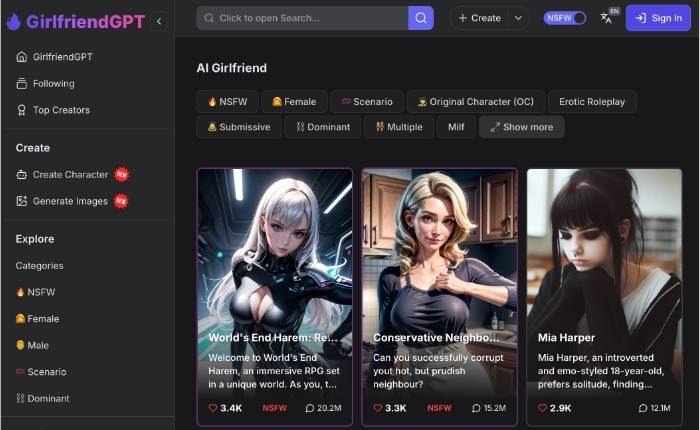The height and width of the screenshot is (430, 700).
Task: Like Conservative Neighbo... with the heart icon
Action: pyautogui.click(x=378, y=408)
